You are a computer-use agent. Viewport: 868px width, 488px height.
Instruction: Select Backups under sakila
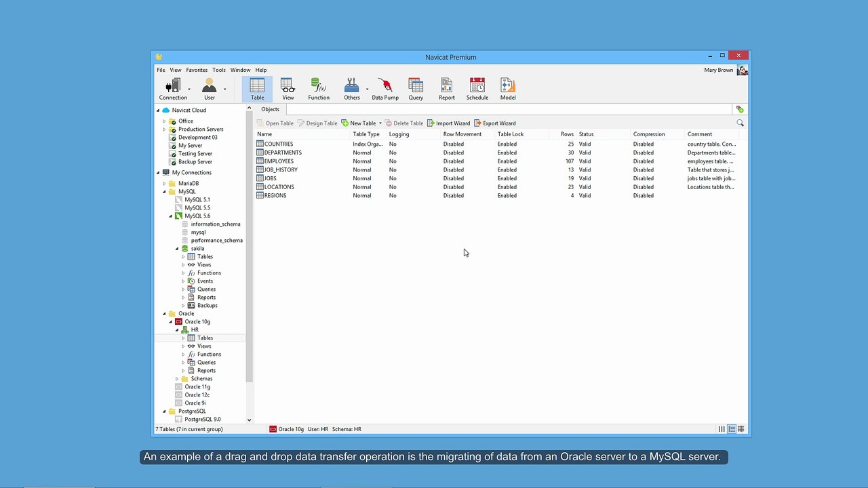[x=207, y=306]
